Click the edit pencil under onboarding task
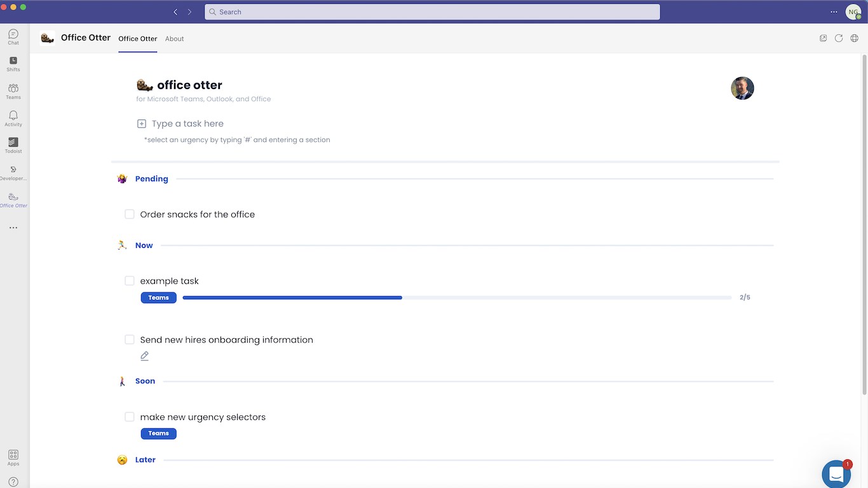 point(144,356)
